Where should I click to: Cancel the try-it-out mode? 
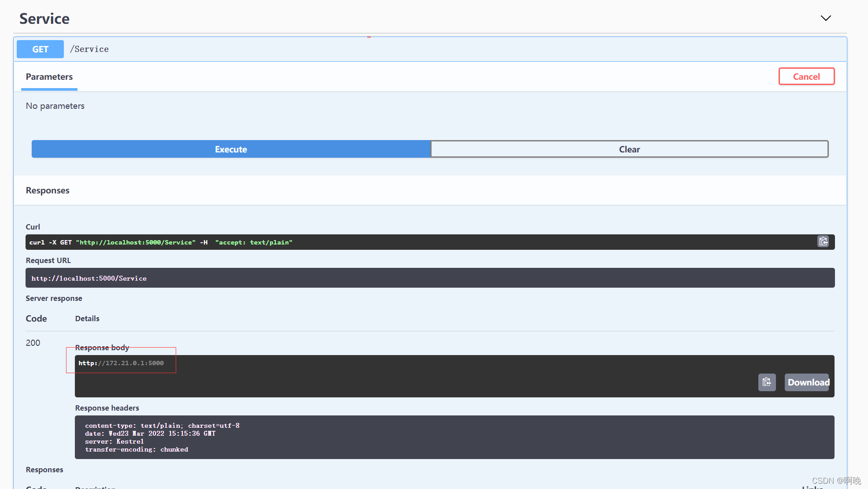[806, 76]
